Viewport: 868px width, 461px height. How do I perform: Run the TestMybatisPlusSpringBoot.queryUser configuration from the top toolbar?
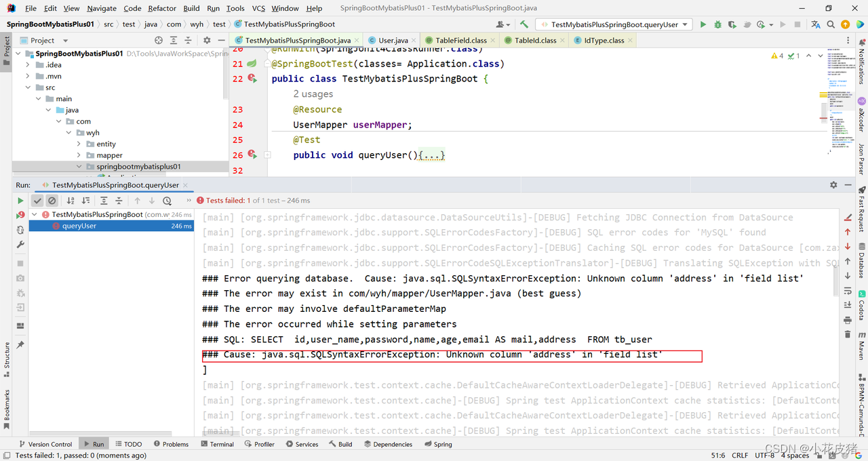(703, 24)
